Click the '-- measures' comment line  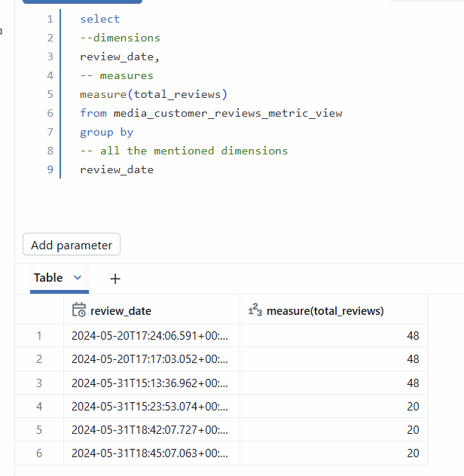(x=117, y=75)
